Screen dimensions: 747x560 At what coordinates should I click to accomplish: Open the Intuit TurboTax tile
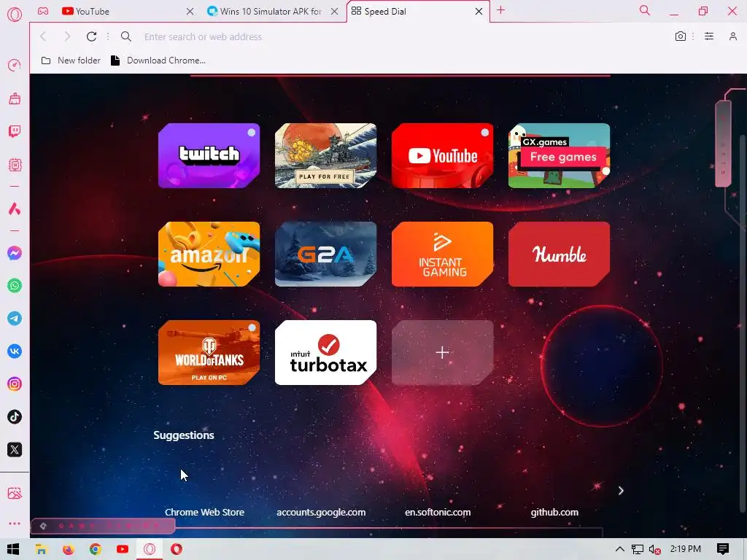coord(326,352)
